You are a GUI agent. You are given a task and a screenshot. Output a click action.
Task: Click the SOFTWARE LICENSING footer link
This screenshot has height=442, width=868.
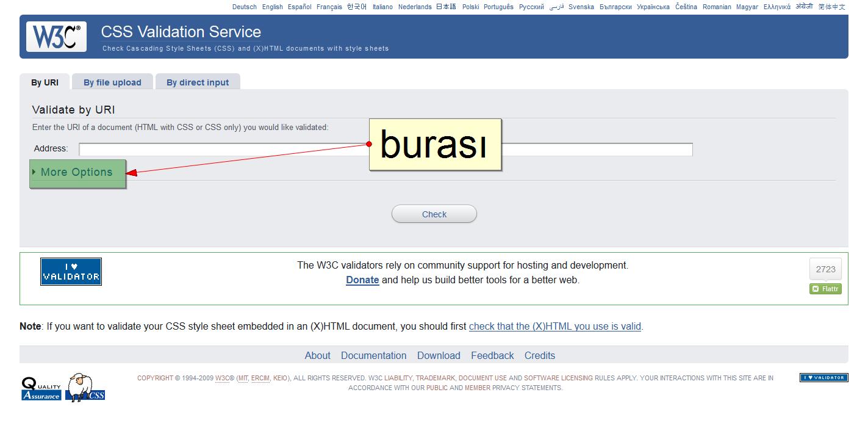click(558, 379)
